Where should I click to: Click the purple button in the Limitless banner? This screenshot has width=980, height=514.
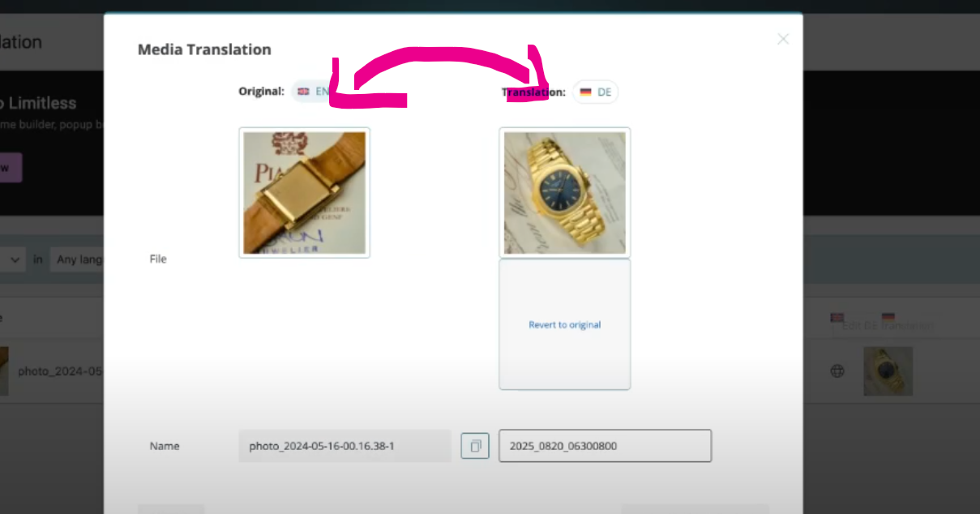pos(11,168)
